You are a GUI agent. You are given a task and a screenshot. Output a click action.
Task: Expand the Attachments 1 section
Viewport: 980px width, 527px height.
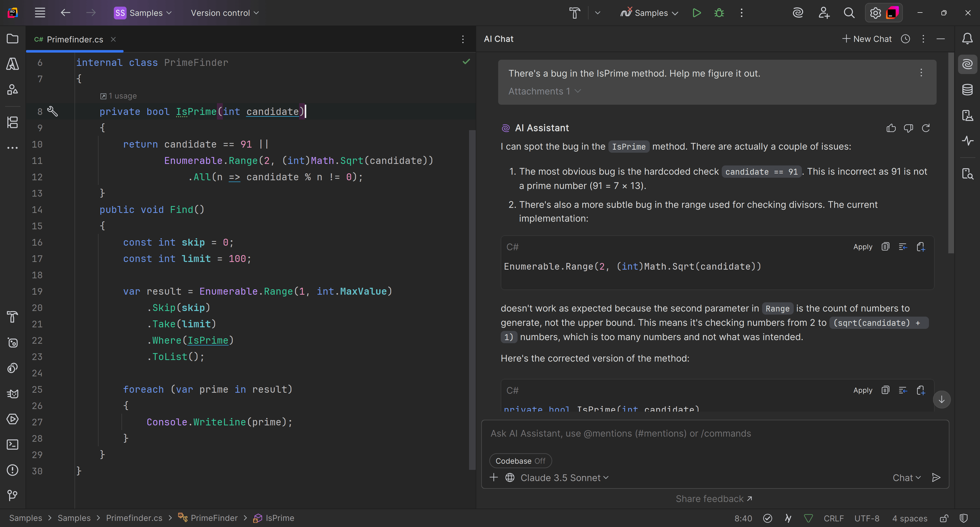click(544, 91)
